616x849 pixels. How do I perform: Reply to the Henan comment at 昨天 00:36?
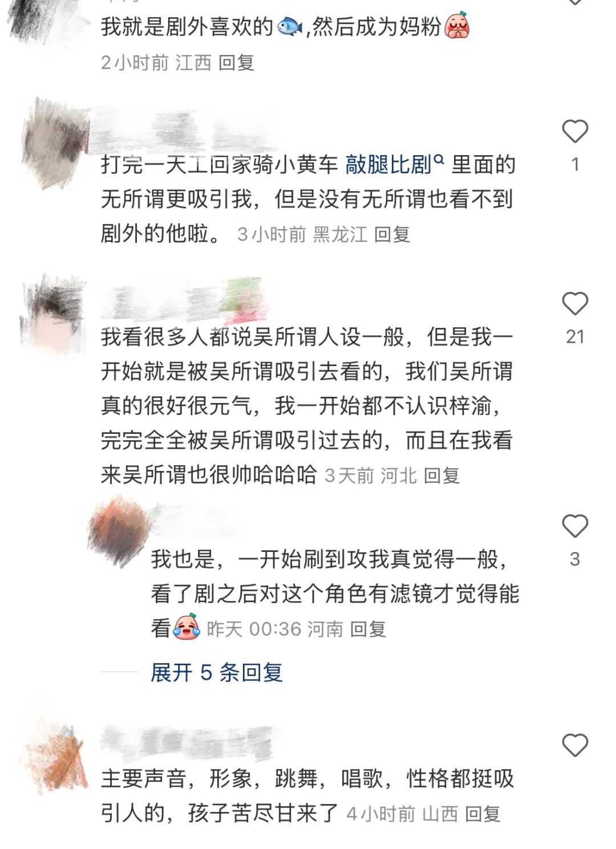click(x=368, y=629)
